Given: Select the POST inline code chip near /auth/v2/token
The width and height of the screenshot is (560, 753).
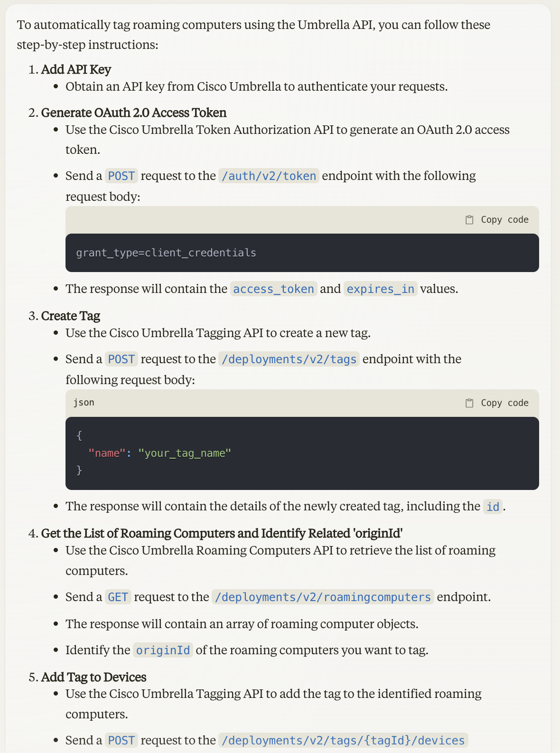Looking at the screenshot, I should pyautogui.click(x=121, y=176).
